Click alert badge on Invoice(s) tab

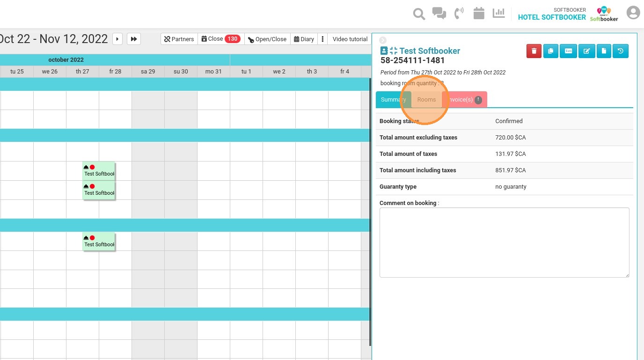(x=478, y=100)
